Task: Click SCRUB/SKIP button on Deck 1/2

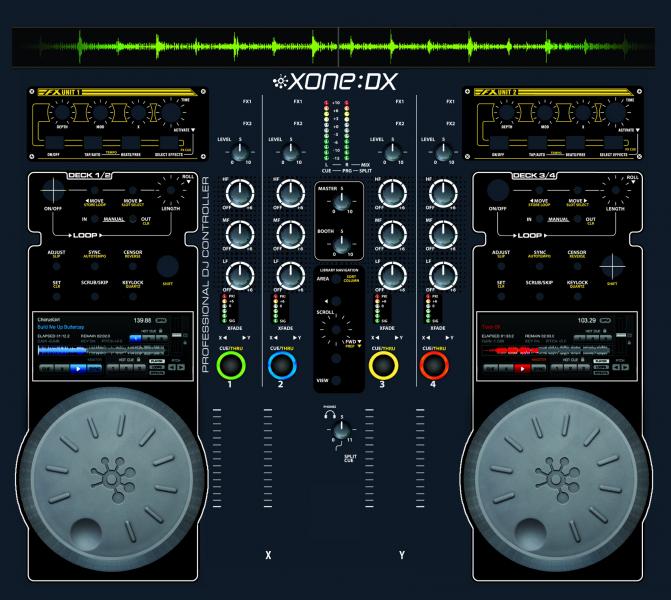Action: pyautogui.click(x=95, y=296)
